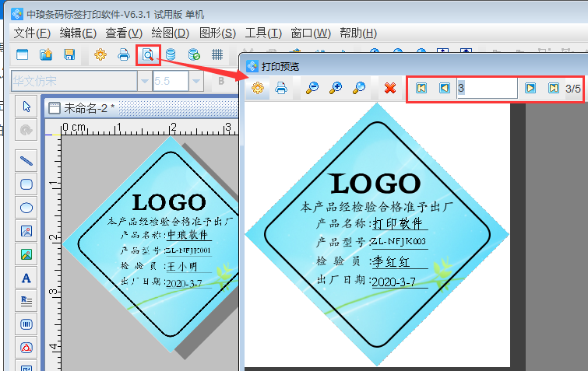Click the page number input field
The width and height of the screenshot is (588, 371).
click(x=486, y=89)
